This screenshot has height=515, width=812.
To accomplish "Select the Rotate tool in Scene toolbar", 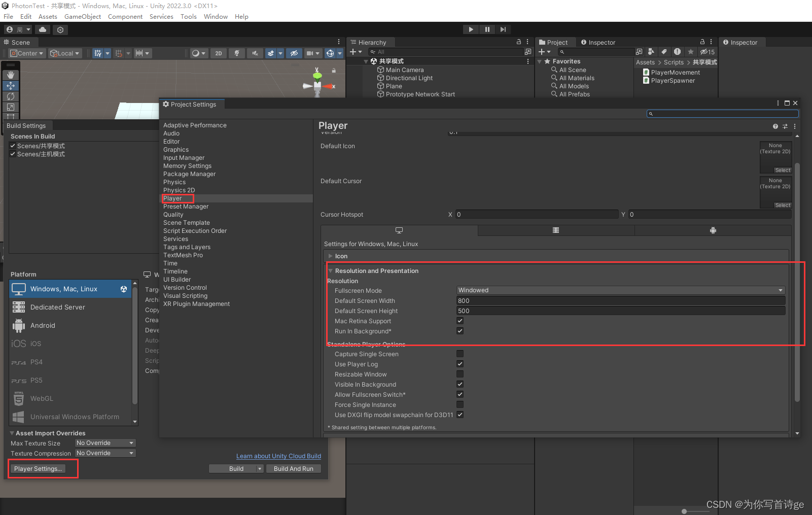I will coord(11,96).
